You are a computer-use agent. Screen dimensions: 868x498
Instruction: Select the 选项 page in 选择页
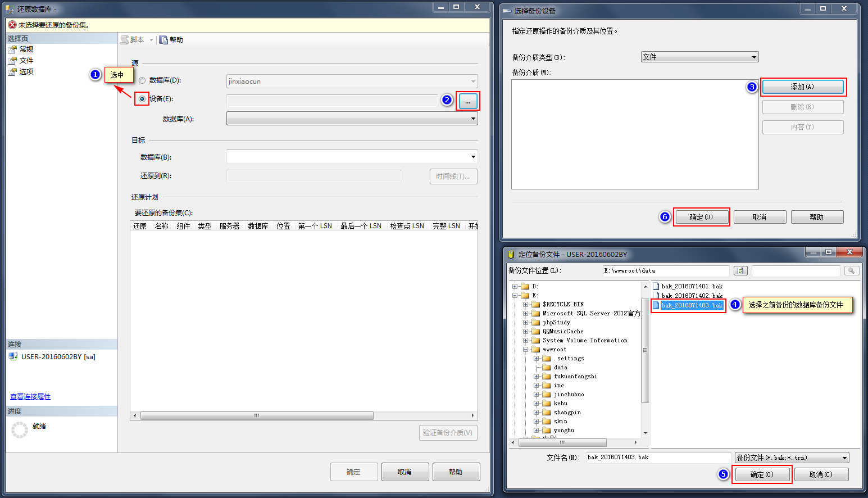click(26, 71)
